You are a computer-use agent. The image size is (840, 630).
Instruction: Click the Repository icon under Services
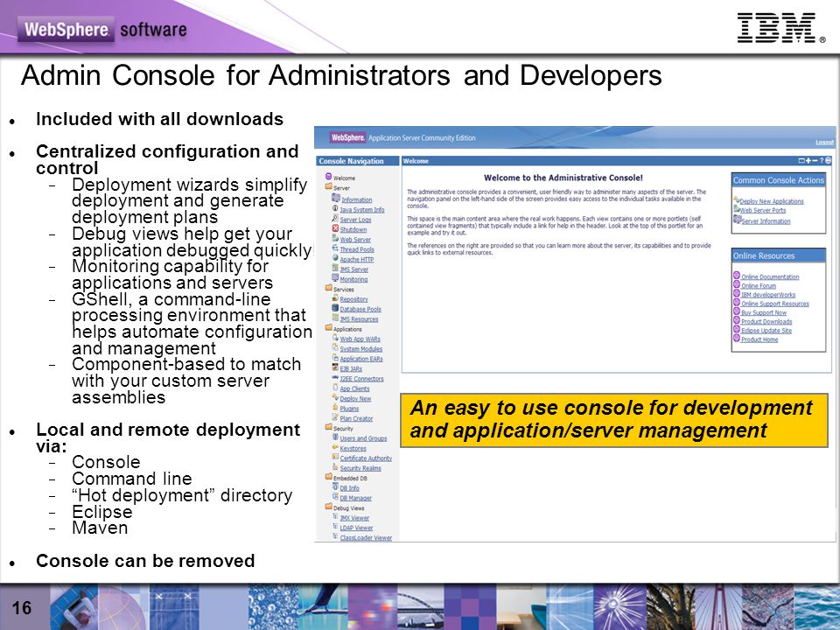click(335, 298)
